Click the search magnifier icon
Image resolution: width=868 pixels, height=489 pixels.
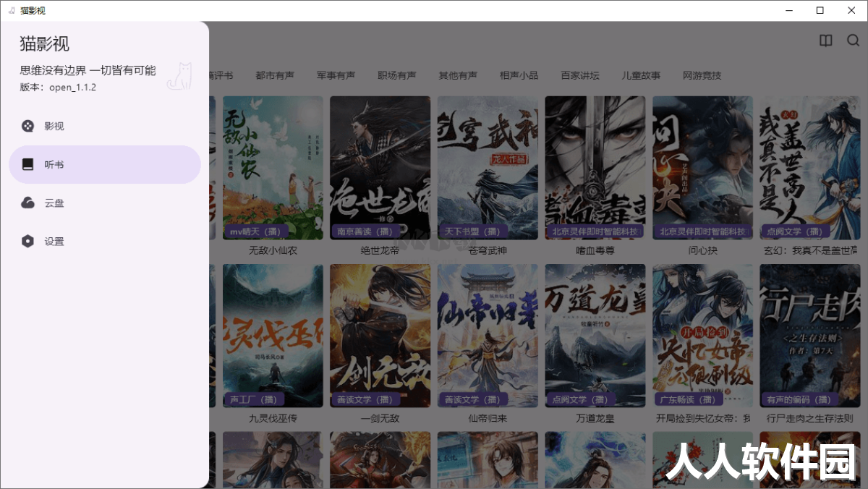coord(854,41)
